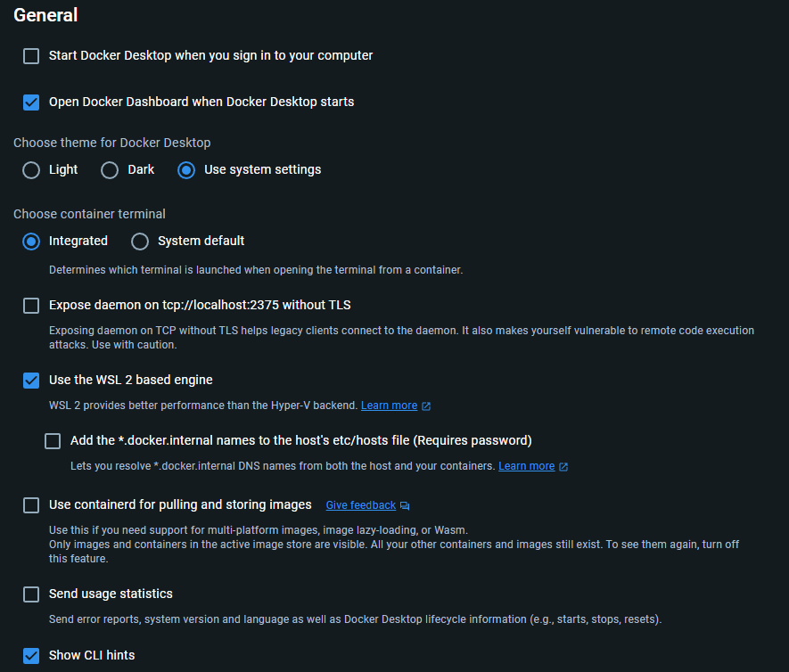Turn off the Show CLI hints checkbox
Image resolution: width=789 pixels, height=672 pixels.
pyautogui.click(x=31, y=656)
